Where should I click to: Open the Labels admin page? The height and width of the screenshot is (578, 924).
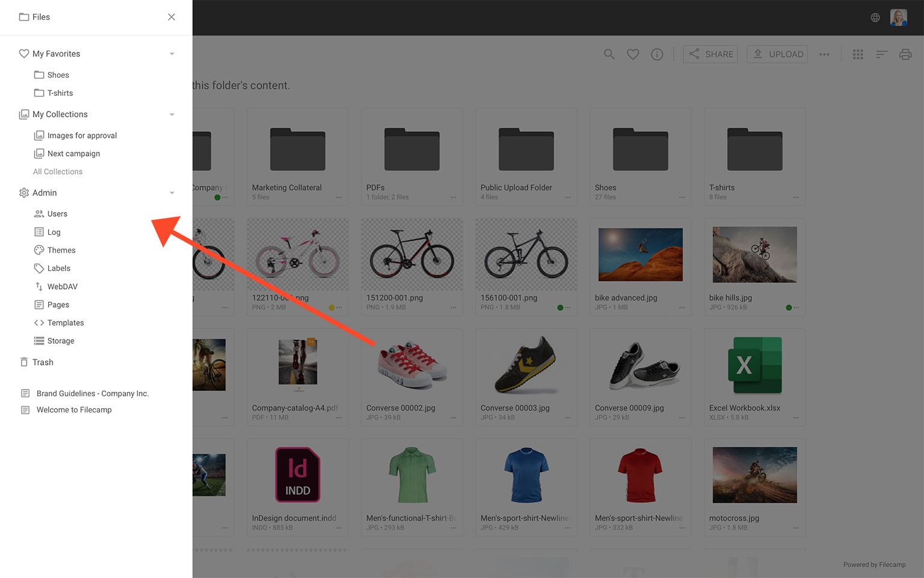point(59,268)
